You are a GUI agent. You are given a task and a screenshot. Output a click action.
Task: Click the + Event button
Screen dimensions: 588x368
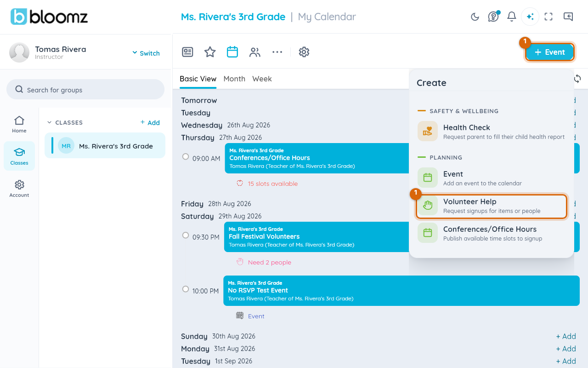(550, 52)
